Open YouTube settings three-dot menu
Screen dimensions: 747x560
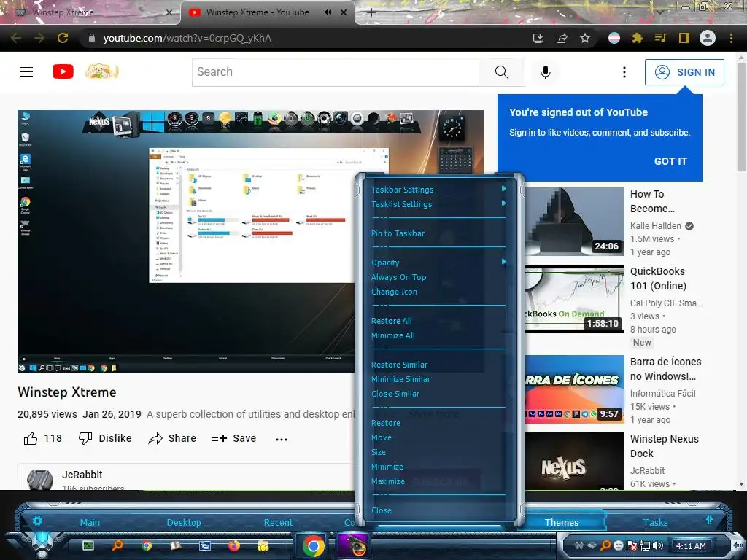pyautogui.click(x=624, y=72)
